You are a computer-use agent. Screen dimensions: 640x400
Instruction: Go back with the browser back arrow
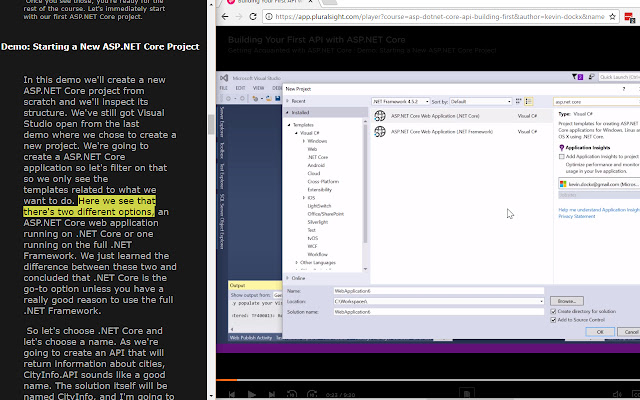coord(225,17)
